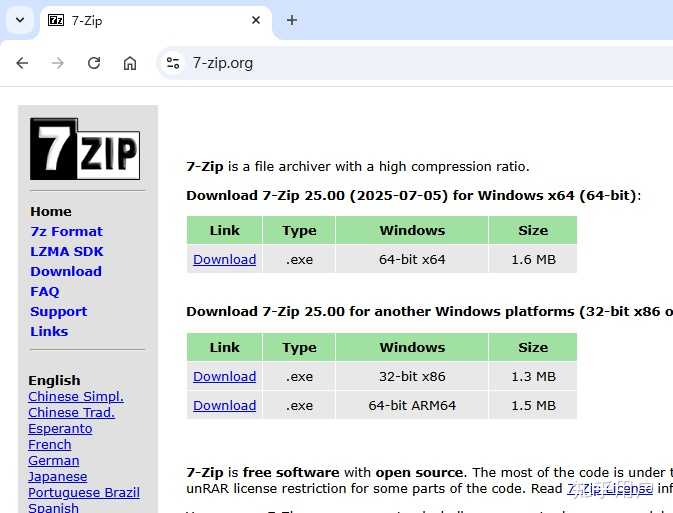Switch language to Portuguese Brazil
The width and height of the screenshot is (673, 513).
84,492
